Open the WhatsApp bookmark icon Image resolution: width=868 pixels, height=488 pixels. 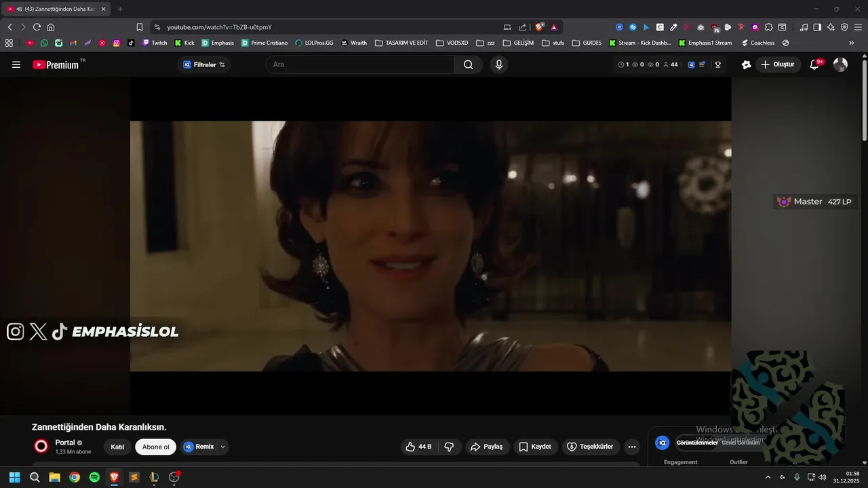coord(44,43)
